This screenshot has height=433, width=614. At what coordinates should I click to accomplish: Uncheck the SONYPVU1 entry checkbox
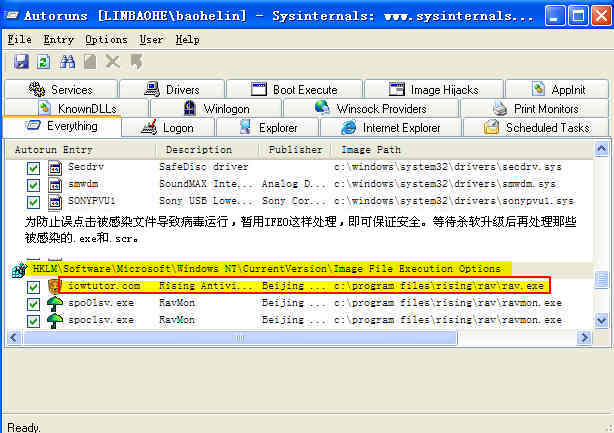coord(33,202)
